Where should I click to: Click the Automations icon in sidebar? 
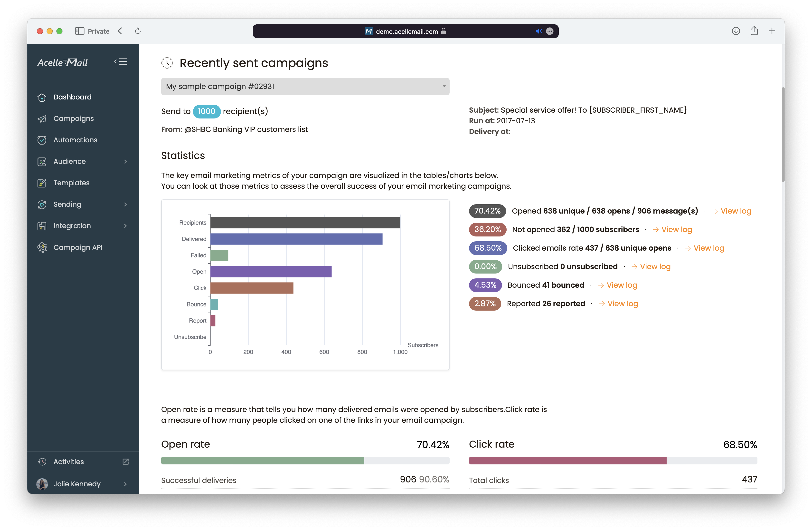(42, 140)
